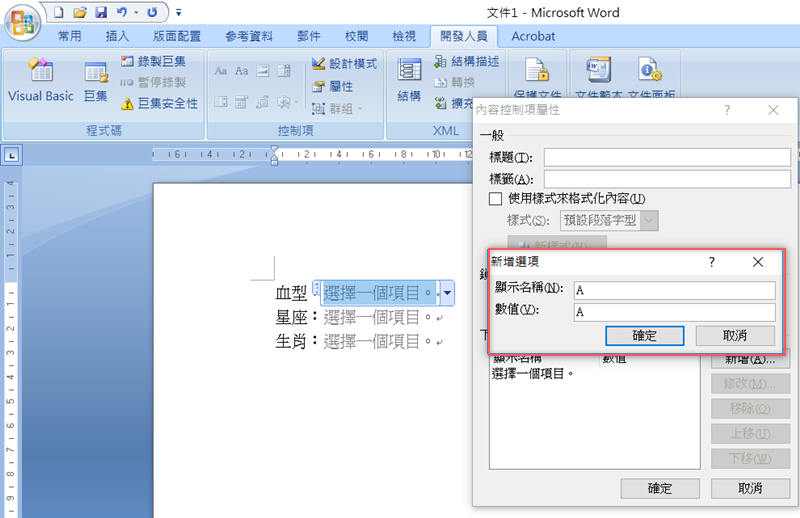800x518 pixels.
Task: Open the 巨集 macros list
Action: [96, 82]
